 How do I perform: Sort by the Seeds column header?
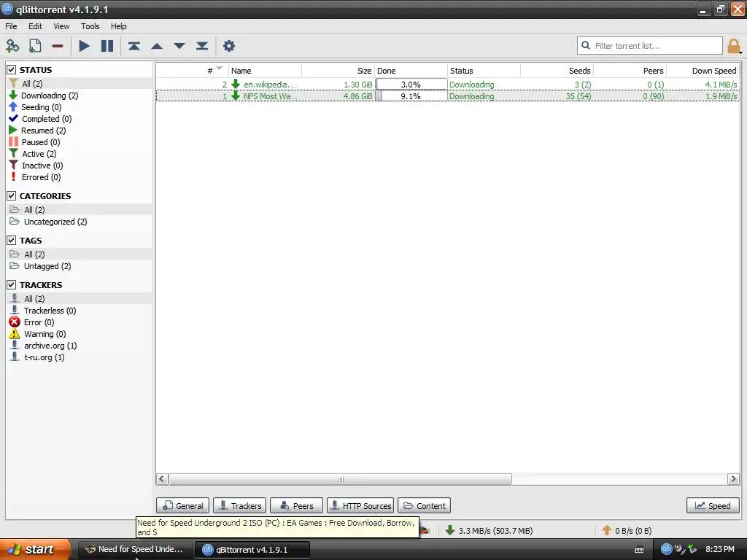(557, 71)
